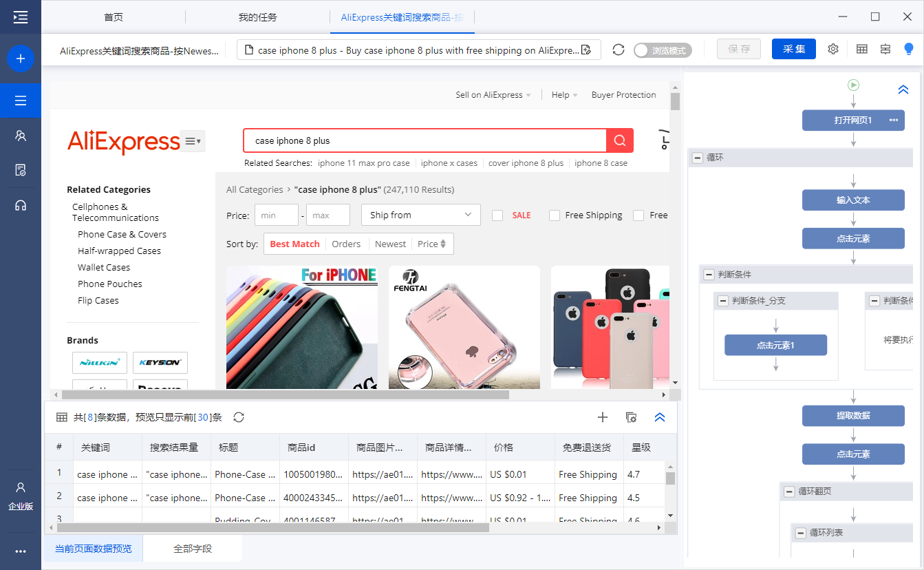Open the headset customer support icon

[21, 205]
